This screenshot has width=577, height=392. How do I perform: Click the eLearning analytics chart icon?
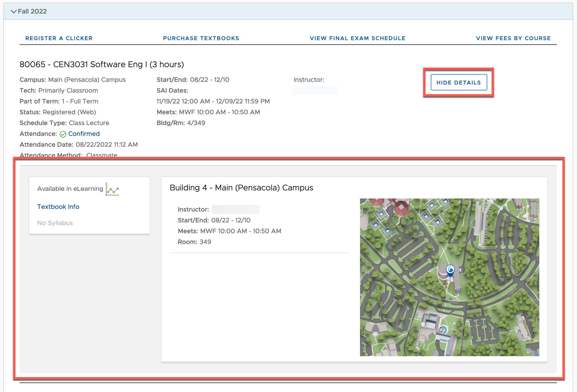(113, 189)
